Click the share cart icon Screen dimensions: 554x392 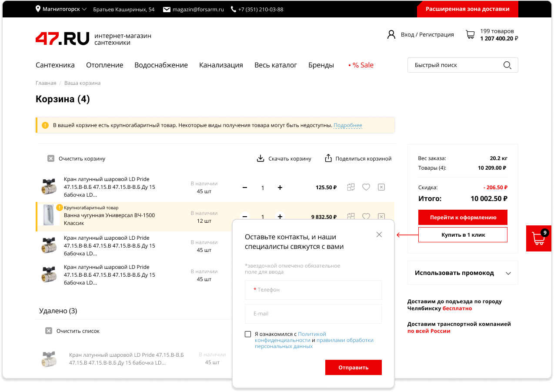coord(328,158)
